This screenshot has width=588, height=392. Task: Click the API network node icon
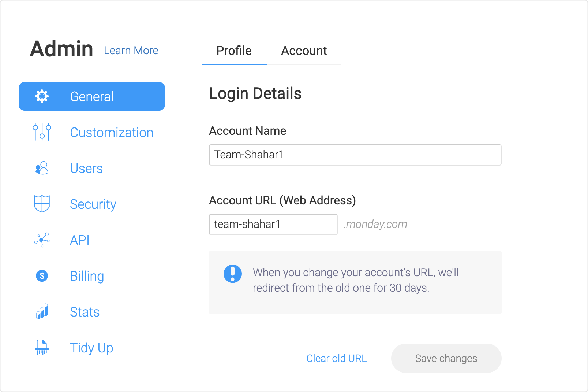[x=42, y=240]
